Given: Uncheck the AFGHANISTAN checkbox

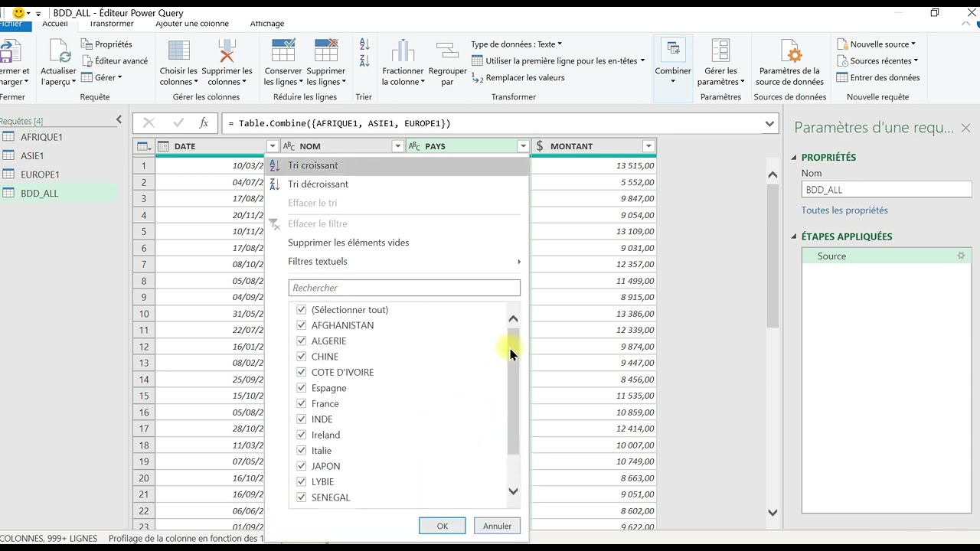Looking at the screenshot, I should click(x=302, y=325).
